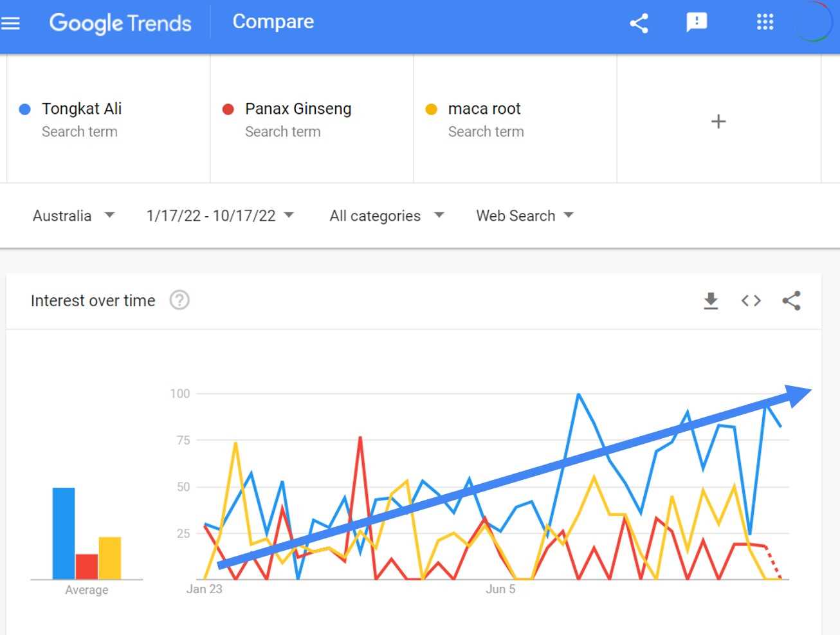
Task: Click the yellow maca root average bar
Action: coord(110,558)
